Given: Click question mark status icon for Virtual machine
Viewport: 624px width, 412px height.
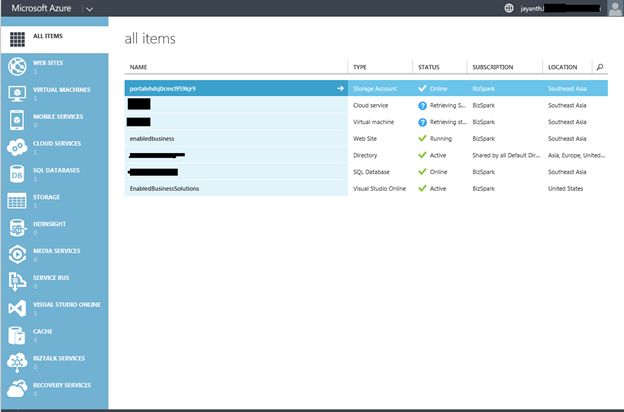Looking at the screenshot, I should click(422, 122).
